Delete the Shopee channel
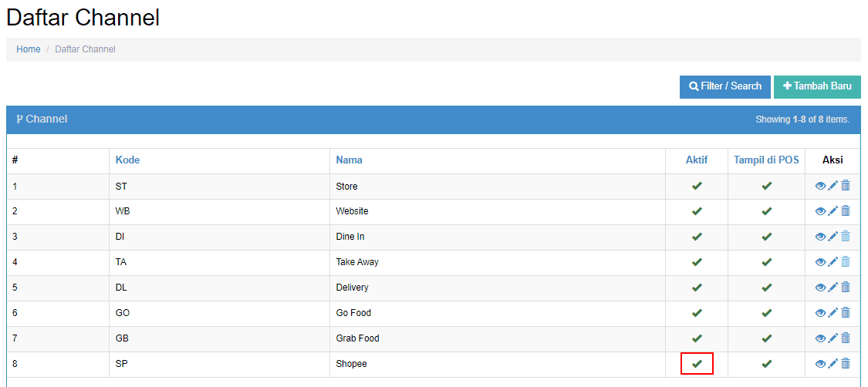 (x=846, y=364)
